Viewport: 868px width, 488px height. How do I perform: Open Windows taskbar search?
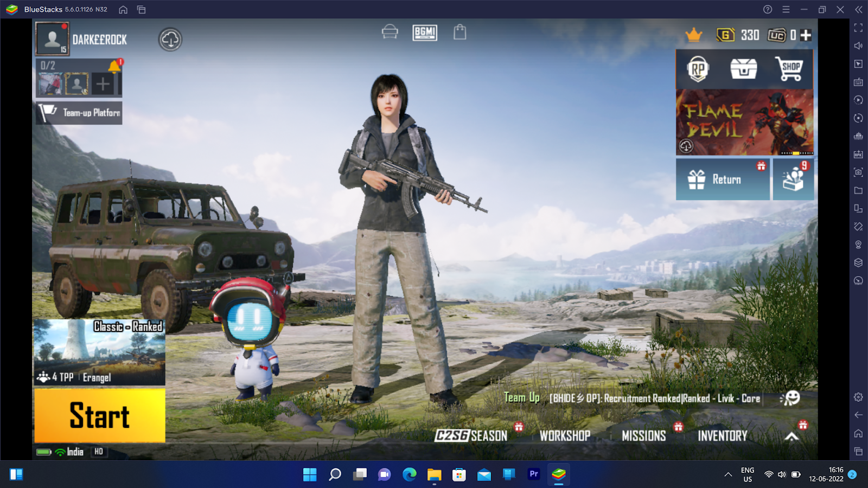coord(335,474)
